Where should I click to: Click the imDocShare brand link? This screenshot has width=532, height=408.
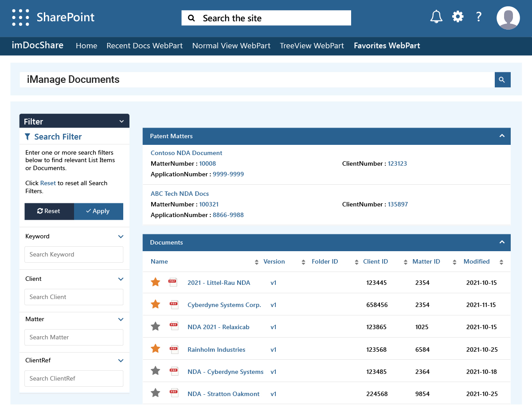[38, 45]
